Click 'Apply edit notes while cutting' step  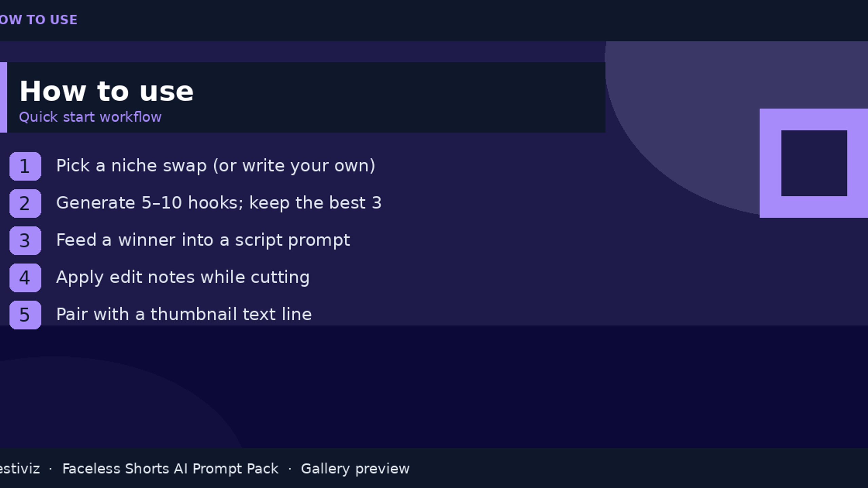[183, 278]
